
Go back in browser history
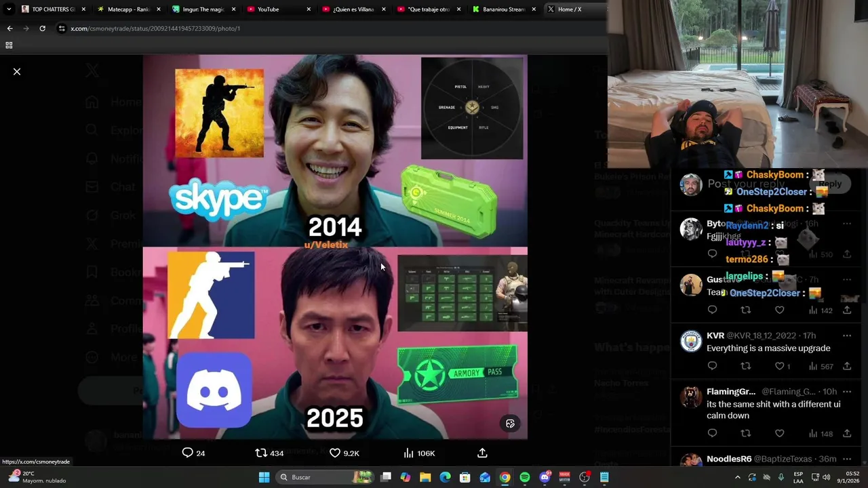[9, 28]
